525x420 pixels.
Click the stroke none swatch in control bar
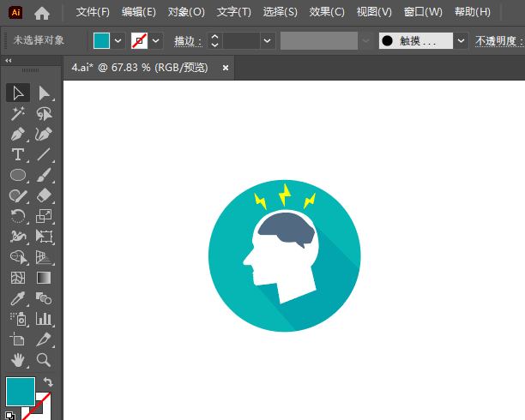point(139,41)
